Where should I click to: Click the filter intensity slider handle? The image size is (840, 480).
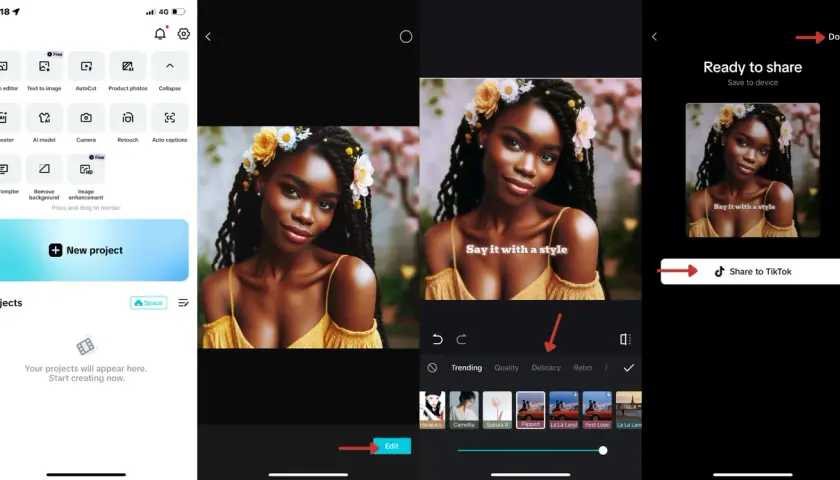603,451
